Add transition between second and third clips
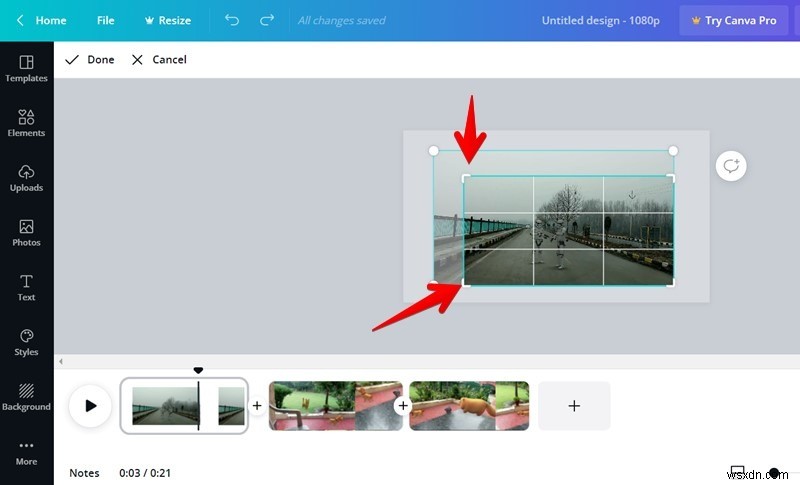This screenshot has height=485, width=800. tap(403, 406)
